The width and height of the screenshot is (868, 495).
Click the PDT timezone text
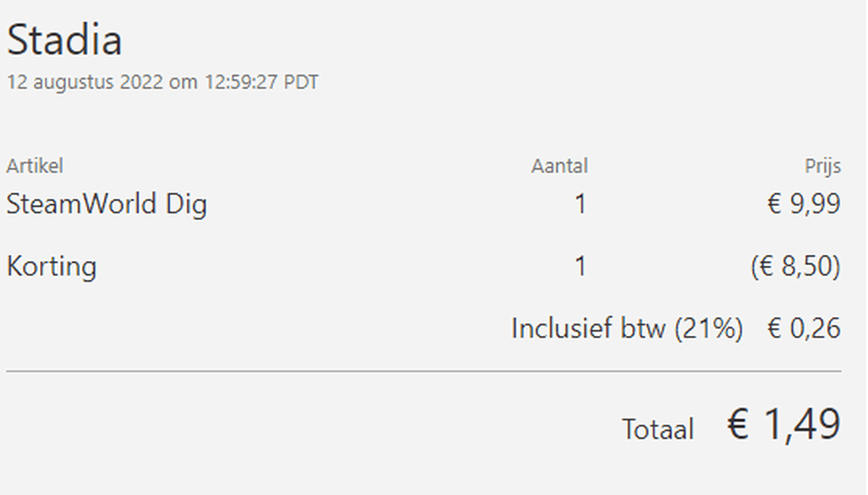(x=301, y=82)
